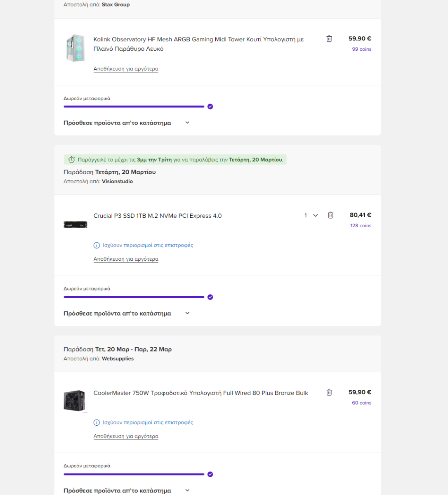
Task: Open CoolerMaster 750W product title
Action: (201, 393)
